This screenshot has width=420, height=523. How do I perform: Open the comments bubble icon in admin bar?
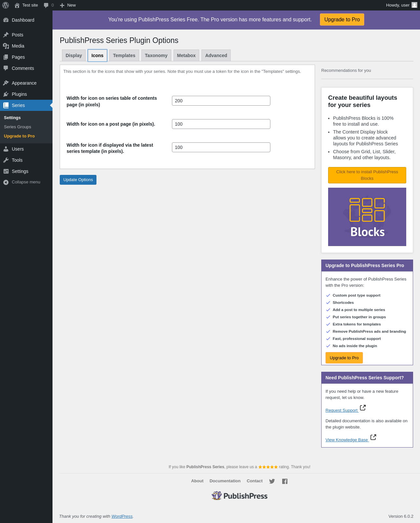pos(46,5)
